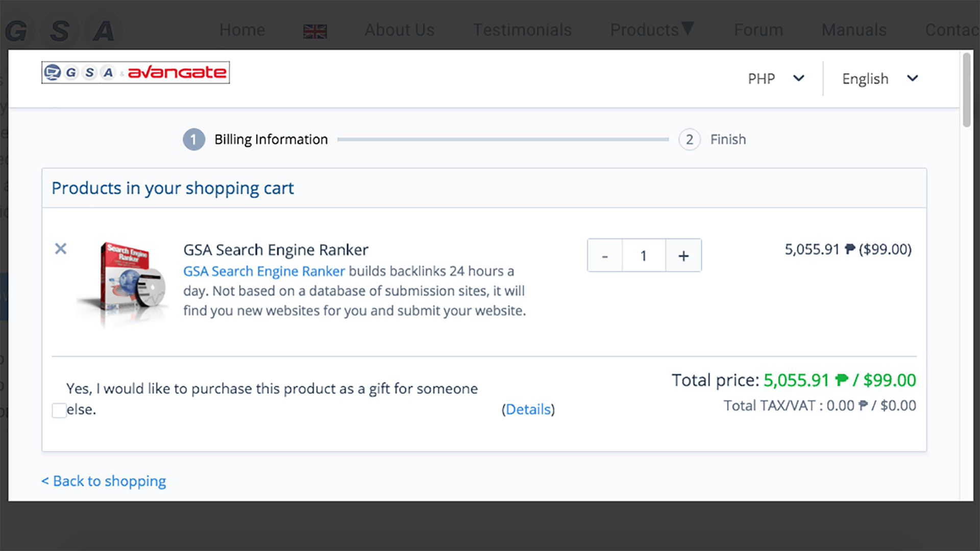Viewport: 980px width, 551px height.
Task: Increase product quantity with plus button
Action: [x=683, y=256]
